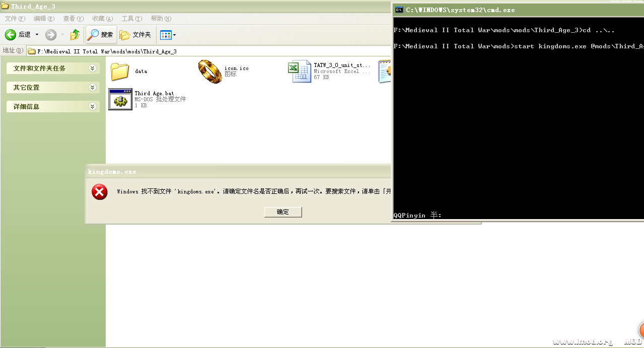The image size is (644, 348).
Task: Open the 工具 menu
Action: click(131, 18)
